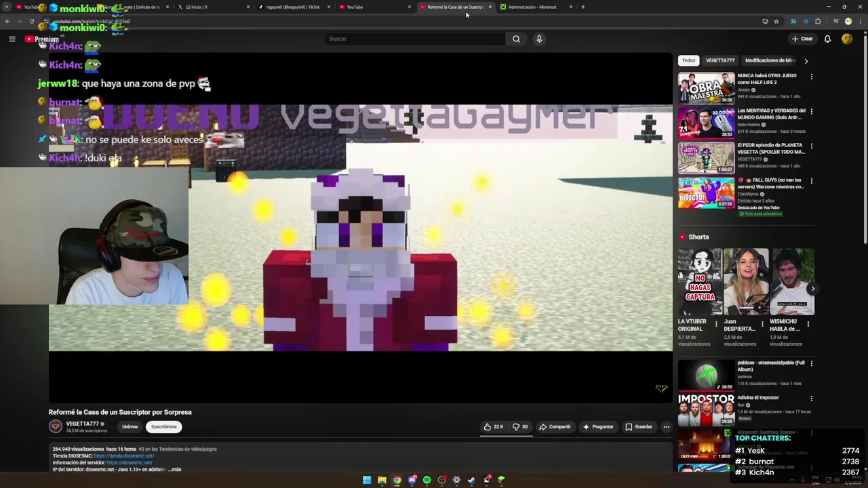This screenshot has height=488, width=868.
Task: Open LA VTUBER ORIGINAL short
Action: point(700,281)
